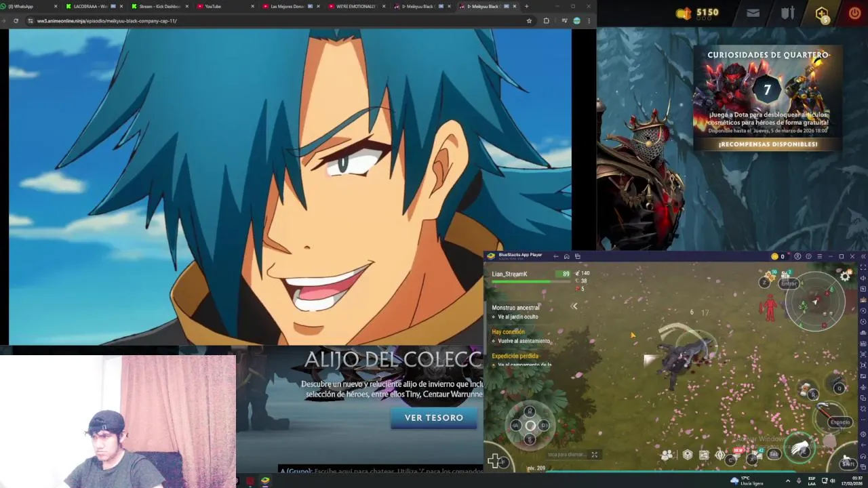Viewport: 868px width, 488px height.
Task: Toggle BlueStacks fullscreen icon in sidebar
Action: pyautogui.click(x=863, y=268)
